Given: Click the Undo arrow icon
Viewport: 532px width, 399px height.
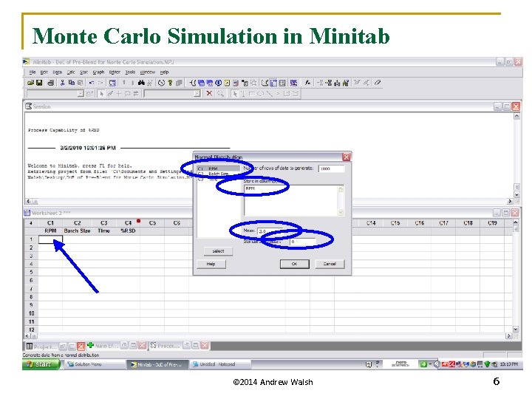Looking at the screenshot, I should click(x=92, y=83).
